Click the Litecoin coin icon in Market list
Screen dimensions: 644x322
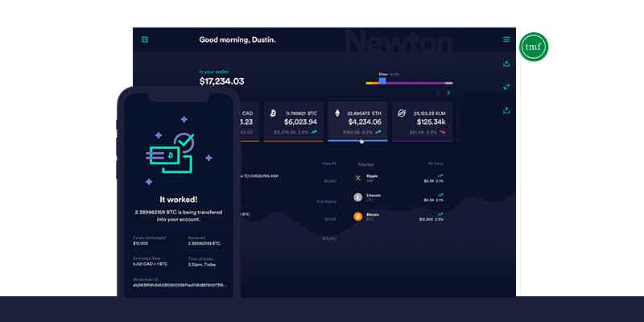[x=357, y=197]
